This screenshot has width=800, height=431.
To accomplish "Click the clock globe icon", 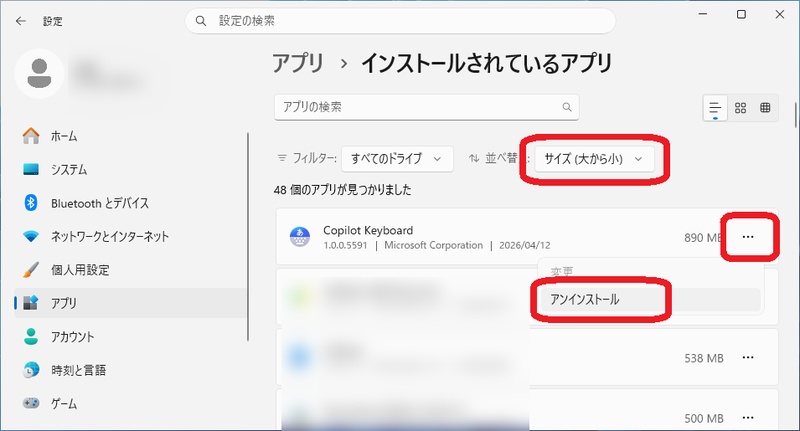I will pyautogui.click(x=31, y=370).
